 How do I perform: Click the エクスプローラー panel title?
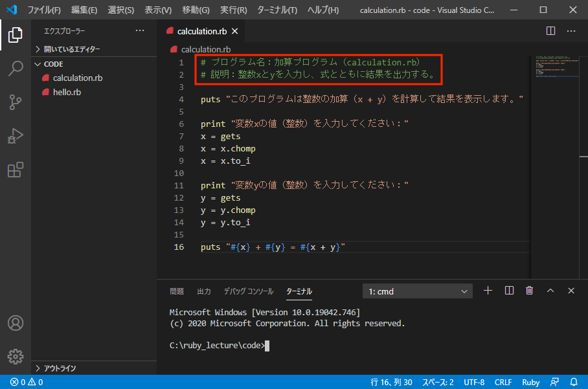click(x=65, y=31)
